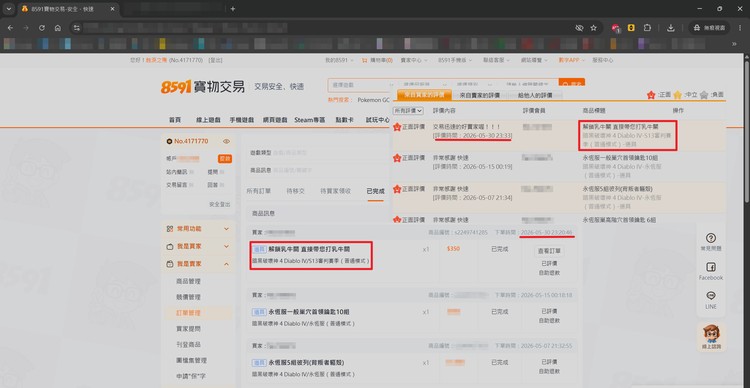The height and width of the screenshot is (388, 750).
Task: Open 競價管理 in seller sidebar
Action: (188, 297)
